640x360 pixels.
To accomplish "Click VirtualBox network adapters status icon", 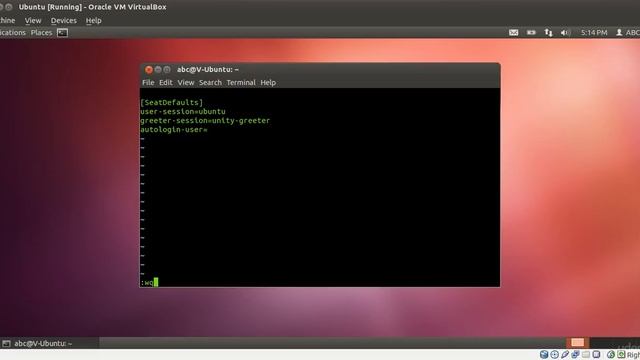I will (x=576, y=354).
